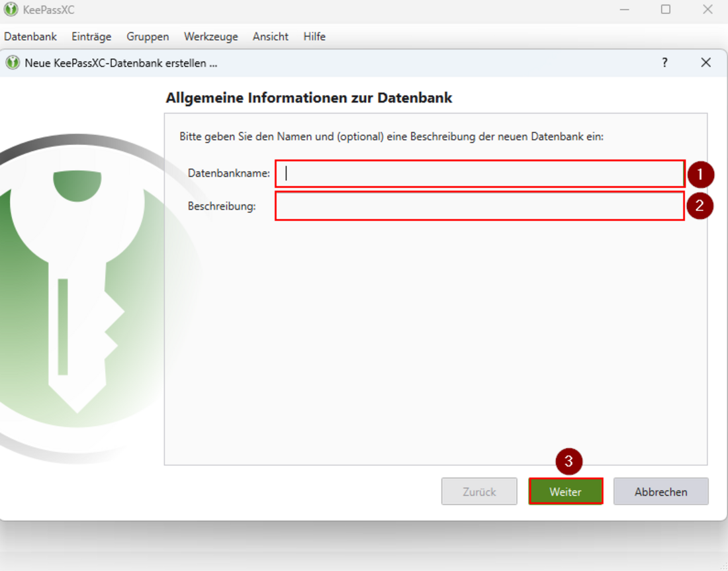Viewport: 728px width, 571px height.
Task: Click the 'Datenbankname:' label
Action: tap(229, 173)
